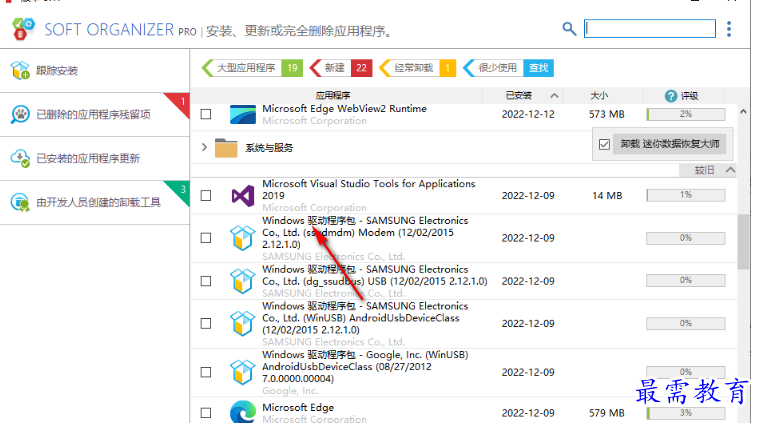The width and height of the screenshot is (757, 423).
Task: Click the 3% rating bar of Microsoft Edge
Action: (x=686, y=413)
